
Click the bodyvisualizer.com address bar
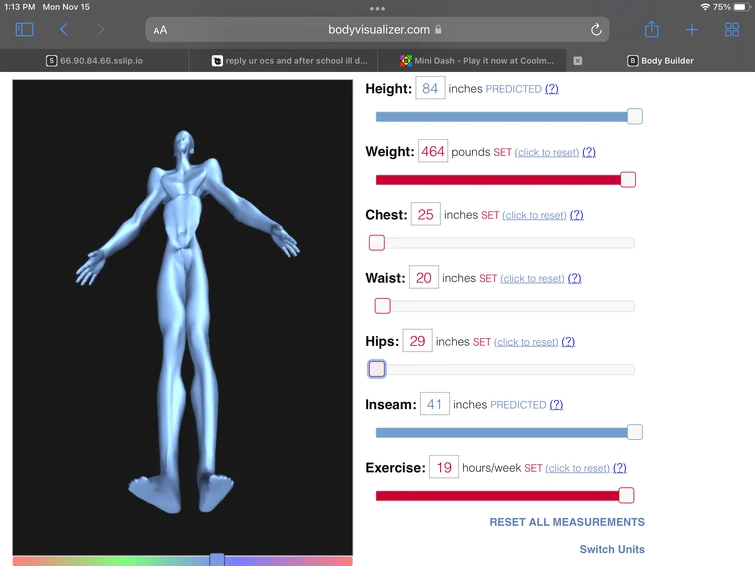pyautogui.click(x=378, y=30)
